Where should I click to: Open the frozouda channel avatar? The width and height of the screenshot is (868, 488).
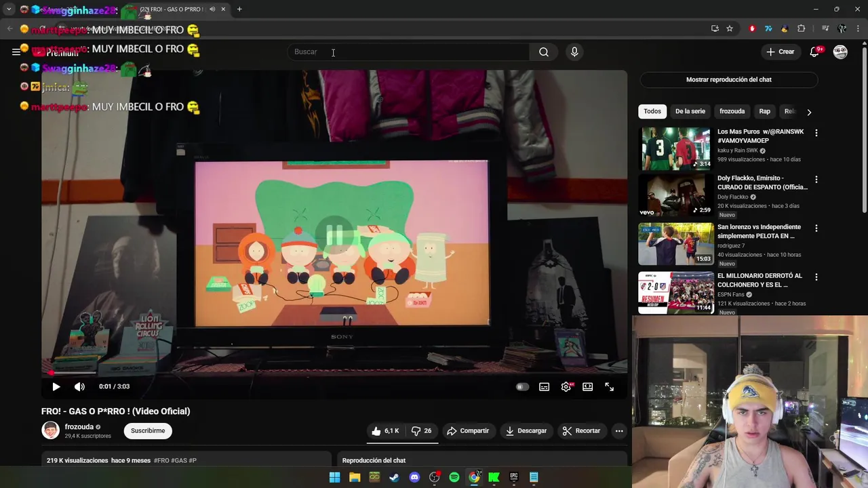click(x=50, y=430)
